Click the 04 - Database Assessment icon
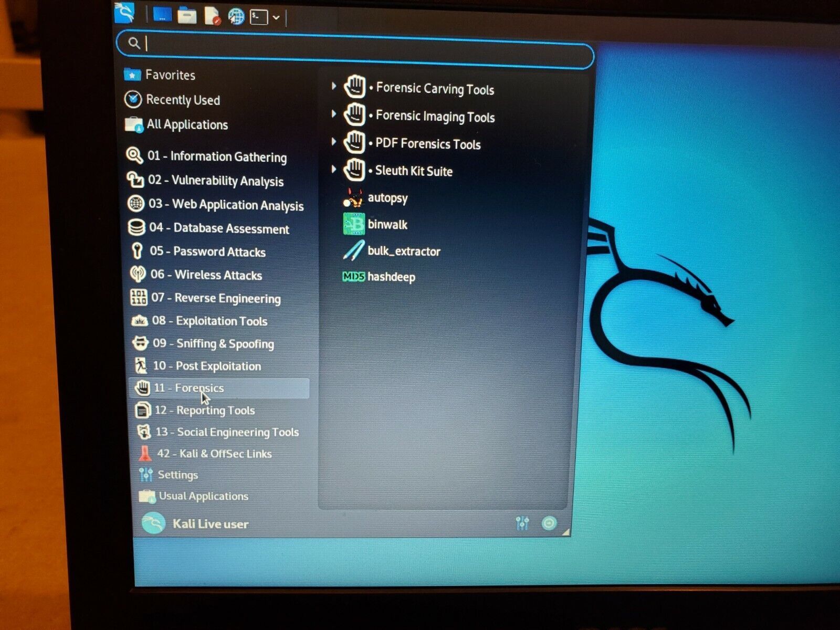This screenshot has height=630, width=840. [x=136, y=227]
